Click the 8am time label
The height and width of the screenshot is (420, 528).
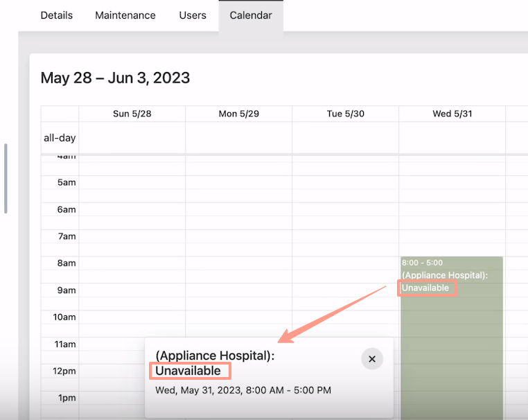[x=67, y=263]
